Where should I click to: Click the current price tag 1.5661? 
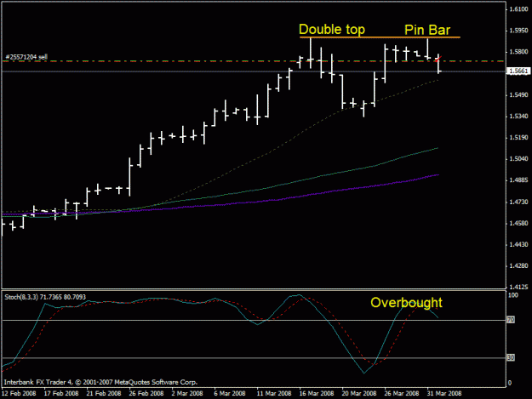(x=518, y=71)
